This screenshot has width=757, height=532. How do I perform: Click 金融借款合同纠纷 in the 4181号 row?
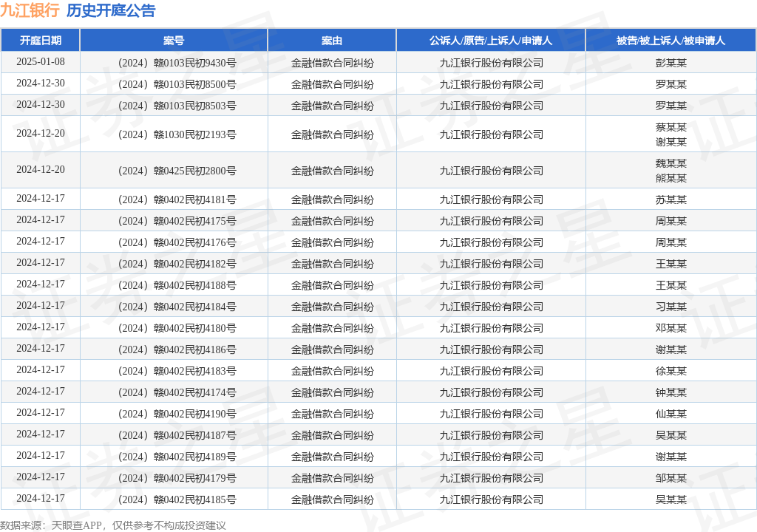tap(332, 199)
